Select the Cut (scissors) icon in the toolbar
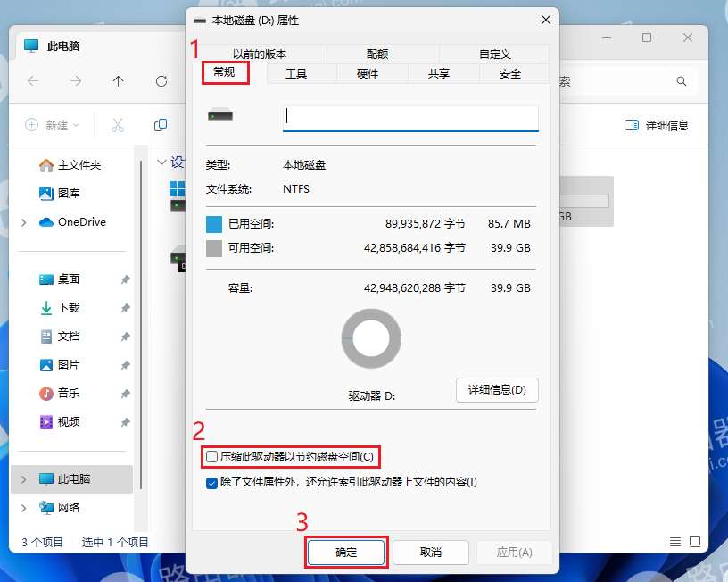This screenshot has height=582, width=728. (117, 125)
